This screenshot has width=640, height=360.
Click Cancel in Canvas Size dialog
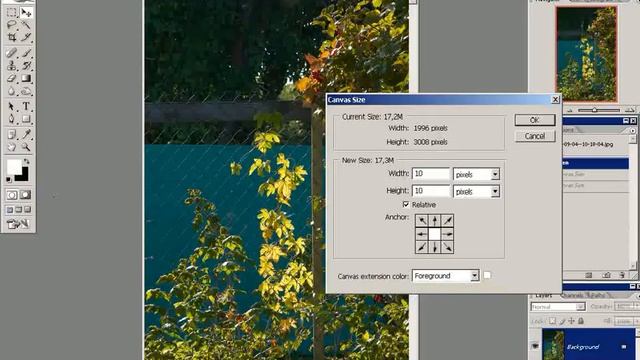click(x=535, y=136)
